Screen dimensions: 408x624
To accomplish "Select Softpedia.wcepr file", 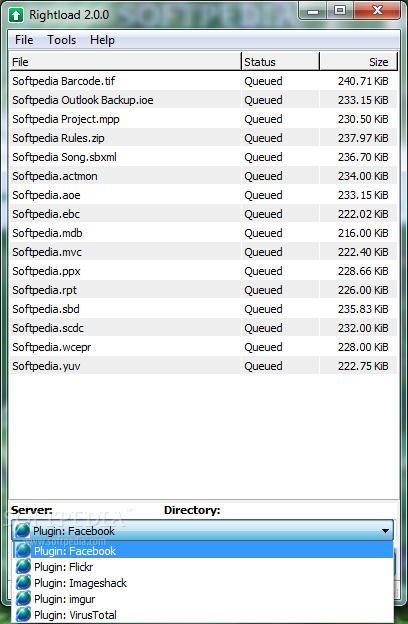I will coord(203,347).
